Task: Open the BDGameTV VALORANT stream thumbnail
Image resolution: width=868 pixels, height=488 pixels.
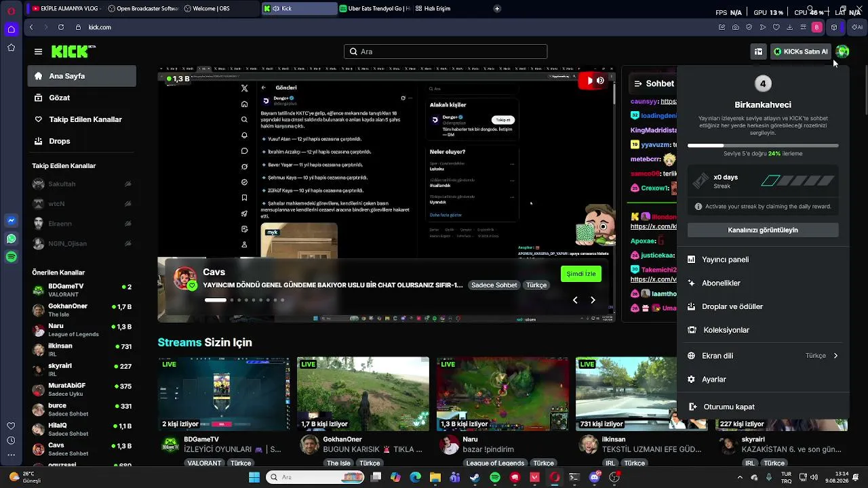Action: click(x=224, y=394)
